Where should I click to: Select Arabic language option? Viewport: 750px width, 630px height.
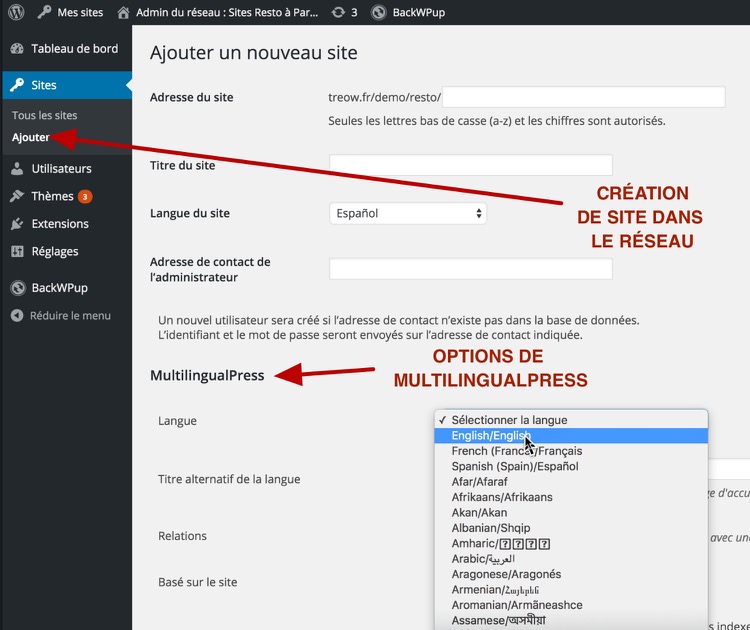571,559
